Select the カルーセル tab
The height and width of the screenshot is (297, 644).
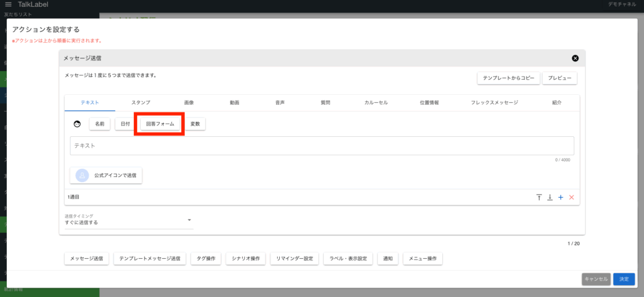pyautogui.click(x=375, y=102)
